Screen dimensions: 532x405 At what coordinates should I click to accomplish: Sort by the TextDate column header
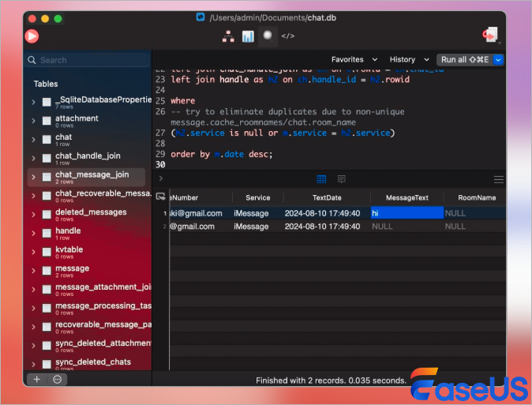point(327,197)
